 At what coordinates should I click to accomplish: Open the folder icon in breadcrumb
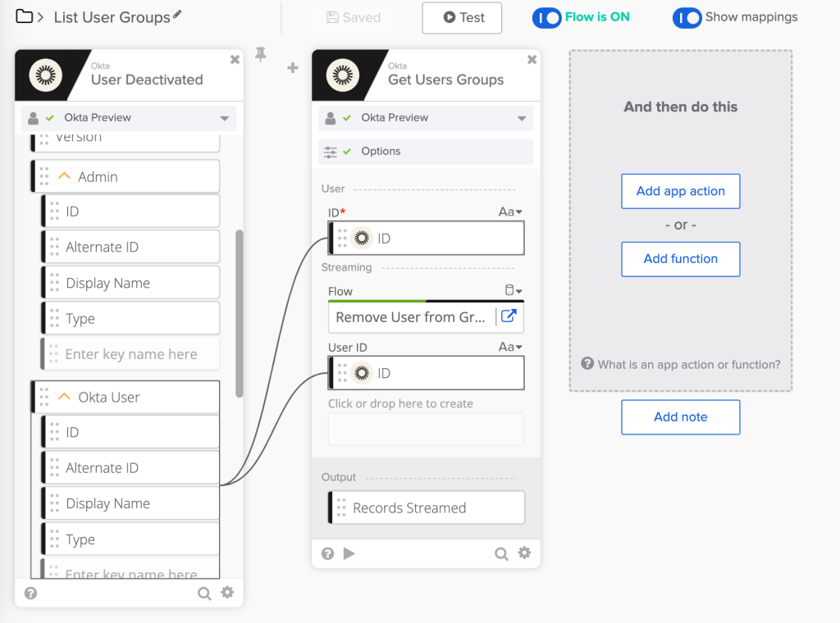pos(25,16)
